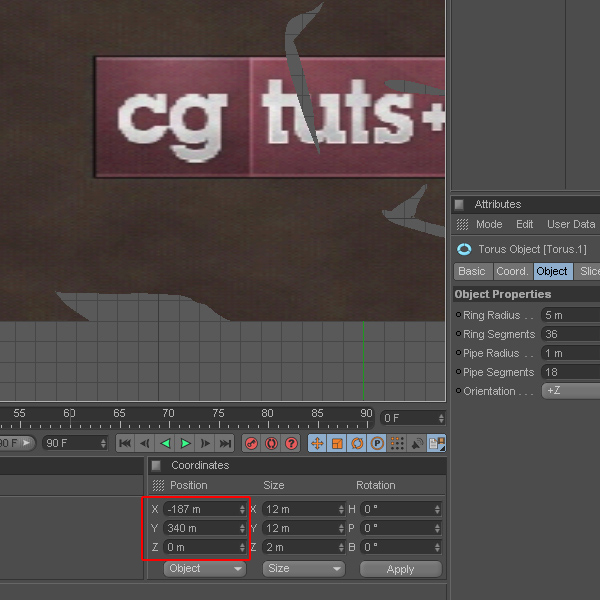The height and width of the screenshot is (600, 600).
Task: Step forward to the next frame
Action: (205, 443)
